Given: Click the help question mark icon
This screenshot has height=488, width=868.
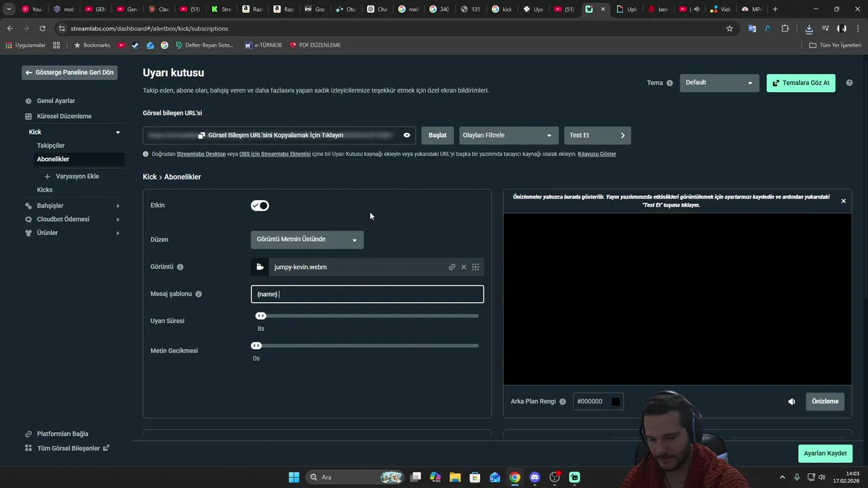Looking at the screenshot, I should pyautogui.click(x=849, y=83).
